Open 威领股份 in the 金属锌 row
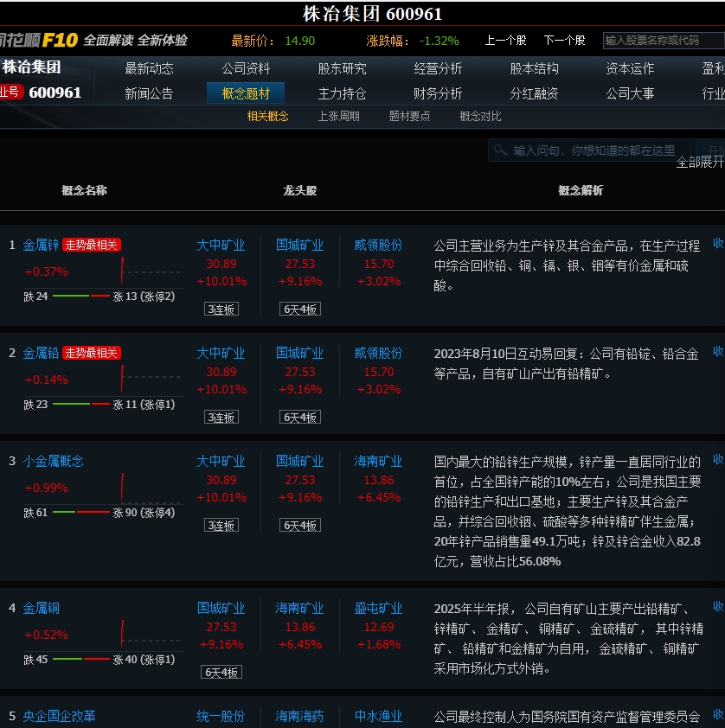This screenshot has width=725, height=728. pos(379,245)
